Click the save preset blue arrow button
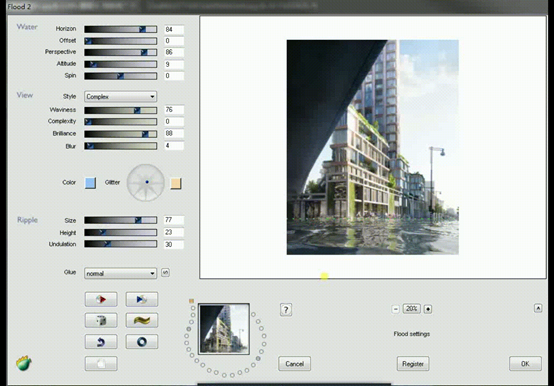Screen dimensions: 554x386 pos(142,299)
